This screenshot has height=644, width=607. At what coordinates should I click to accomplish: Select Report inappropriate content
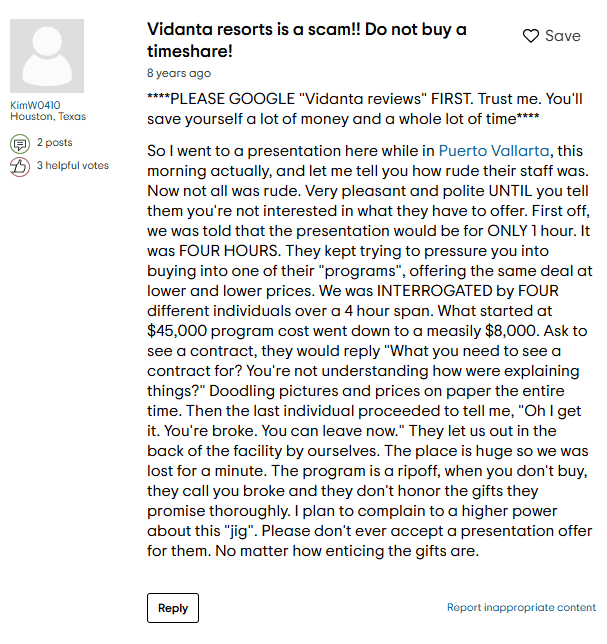(x=521, y=607)
